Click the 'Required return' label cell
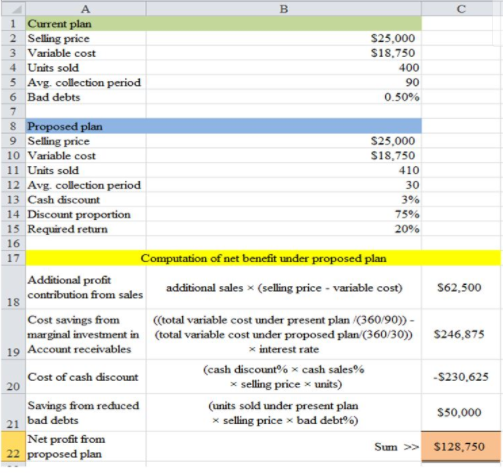503x476 pixels. 86,229
